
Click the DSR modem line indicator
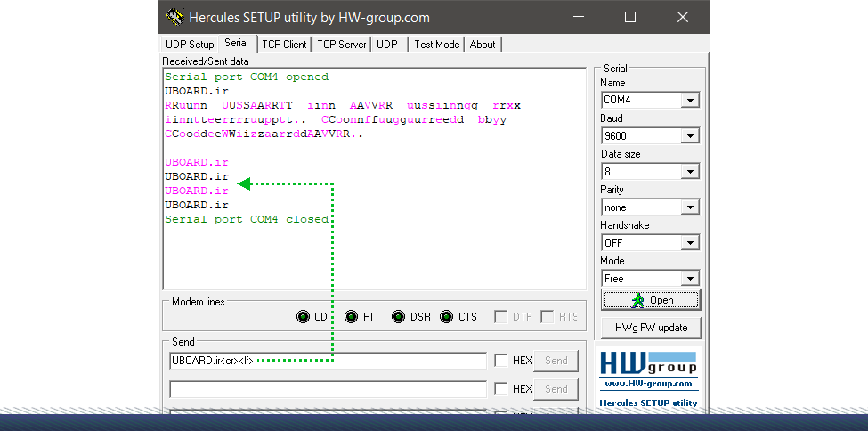tap(398, 317)
